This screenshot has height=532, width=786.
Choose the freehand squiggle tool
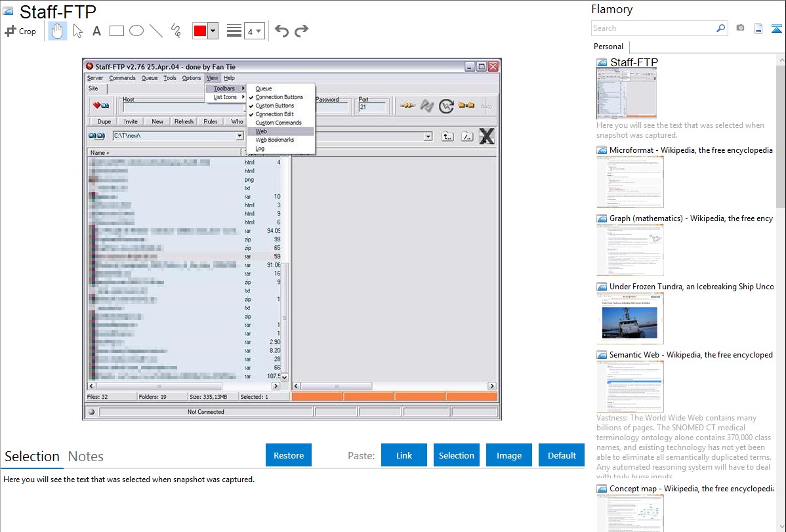[x=176, y=31]
